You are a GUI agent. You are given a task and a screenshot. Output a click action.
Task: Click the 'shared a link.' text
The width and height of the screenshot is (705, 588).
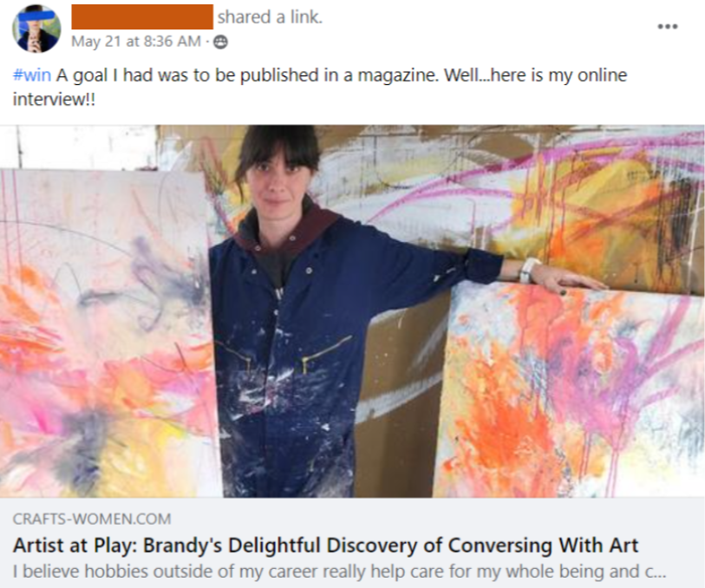click(x=270, y=17)
